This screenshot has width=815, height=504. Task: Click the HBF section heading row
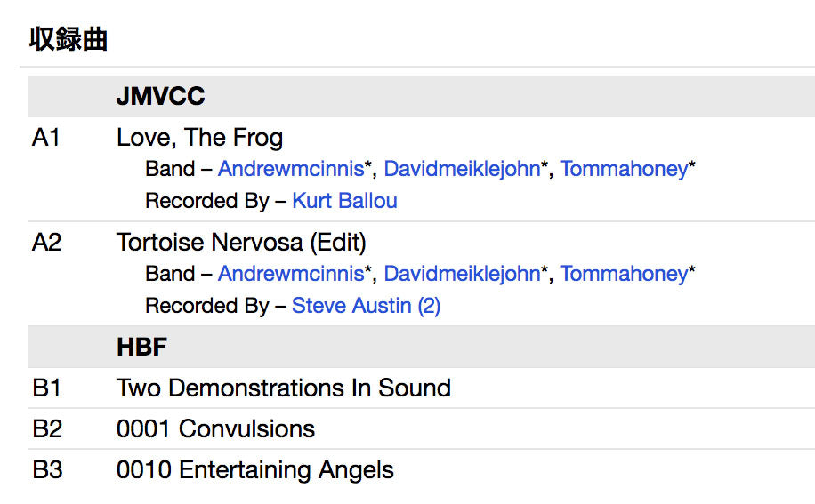141,347
